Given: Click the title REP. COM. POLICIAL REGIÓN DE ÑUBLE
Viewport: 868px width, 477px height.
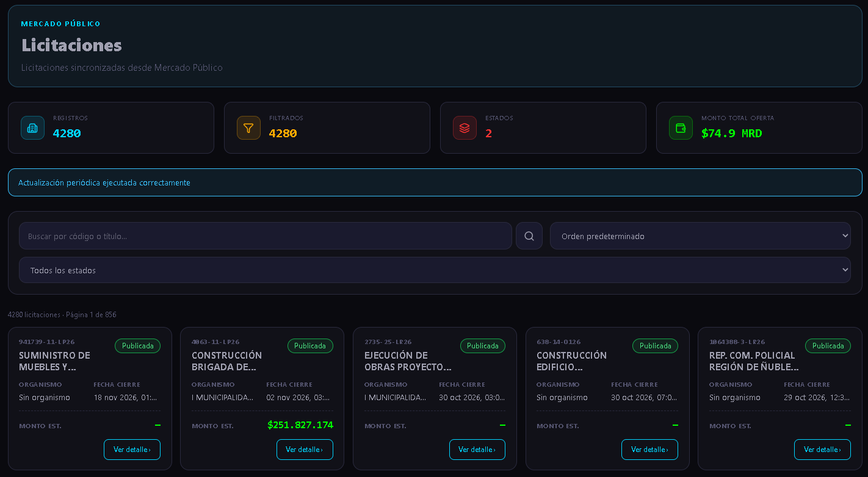Looking at the screenshot, I should 754,361.
